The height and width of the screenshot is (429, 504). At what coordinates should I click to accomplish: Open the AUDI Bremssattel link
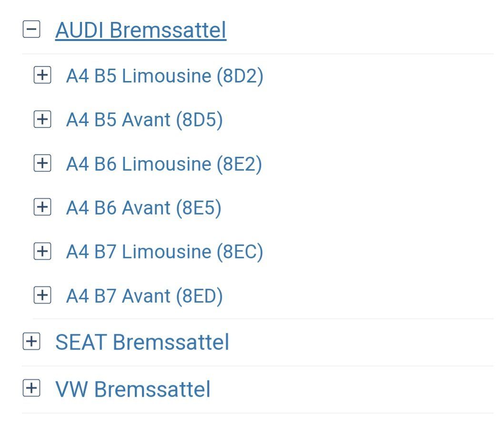pos(141,30)
